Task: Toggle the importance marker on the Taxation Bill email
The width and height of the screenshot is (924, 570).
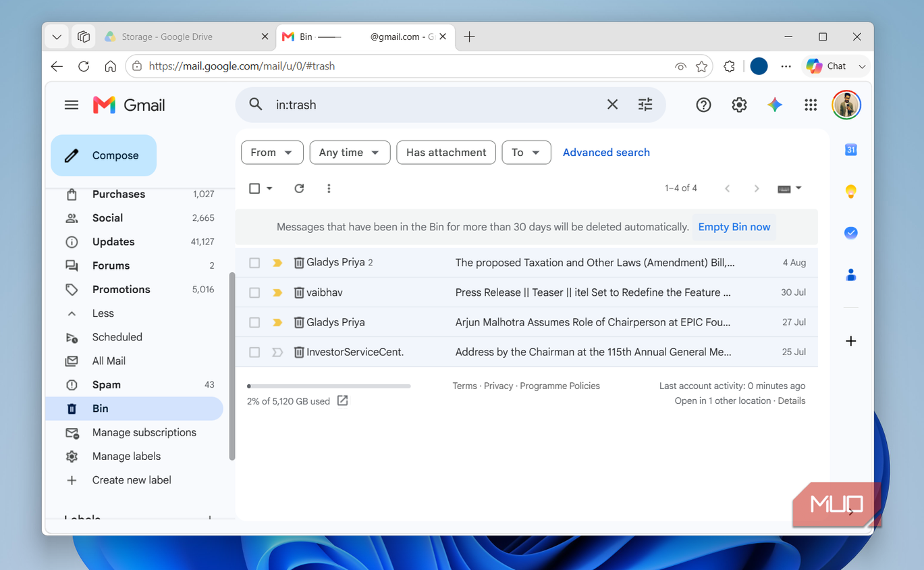Action: point(277,263)
